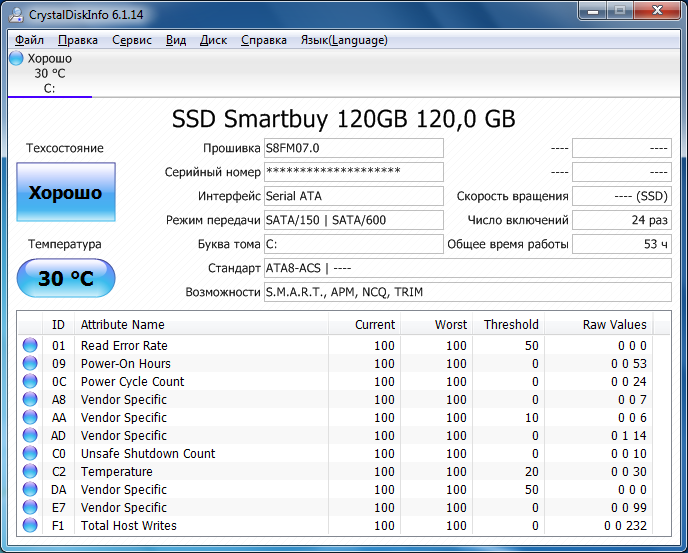The image size is (688, 553).
Task: Click the Температура label
Action: coord(65,244)
